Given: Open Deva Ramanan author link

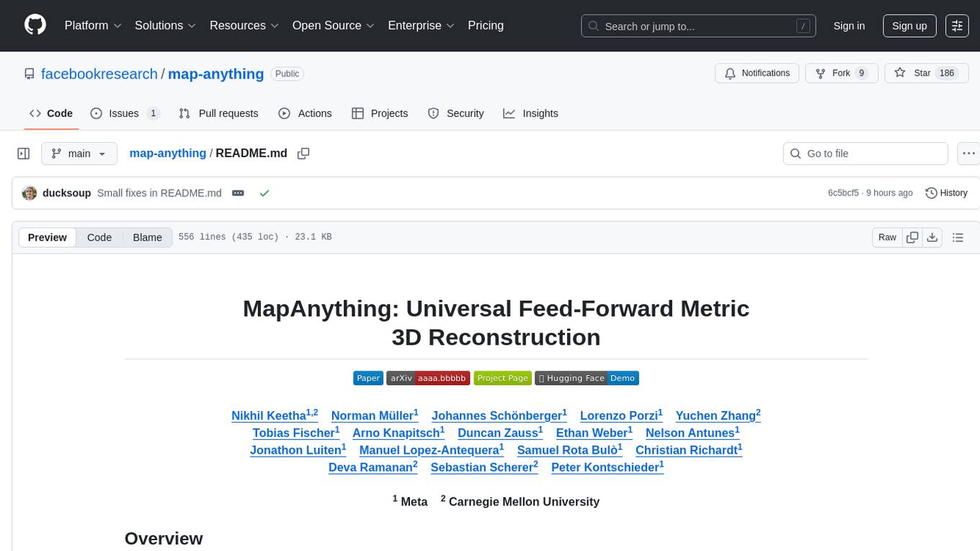Looking at the screenshot, I should click(373, 467).
